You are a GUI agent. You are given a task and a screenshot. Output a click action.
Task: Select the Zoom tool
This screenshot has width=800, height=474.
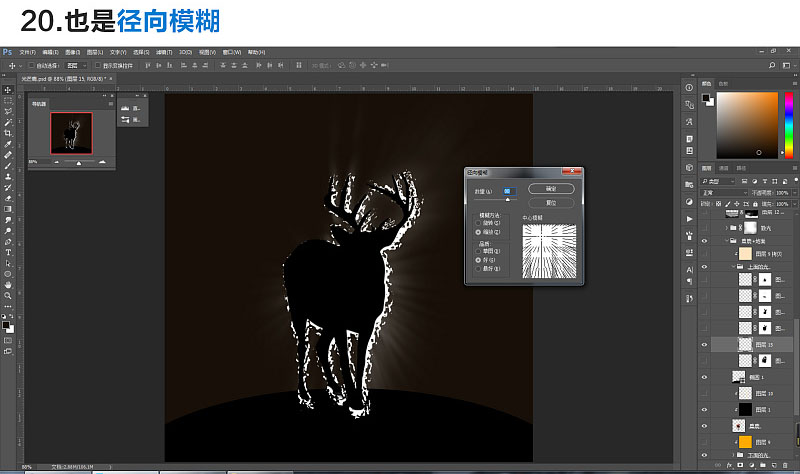coord(8,296)
